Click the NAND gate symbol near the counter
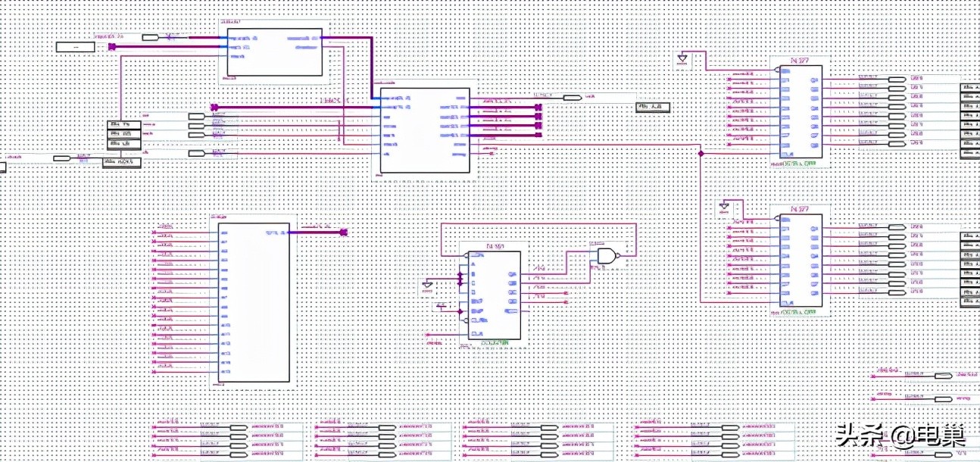 coord(606,256)
